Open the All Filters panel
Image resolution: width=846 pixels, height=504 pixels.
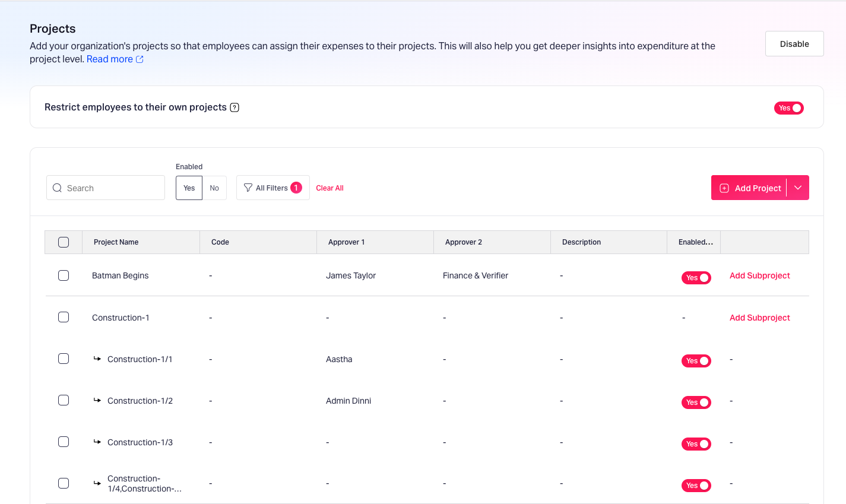(271, 188)
